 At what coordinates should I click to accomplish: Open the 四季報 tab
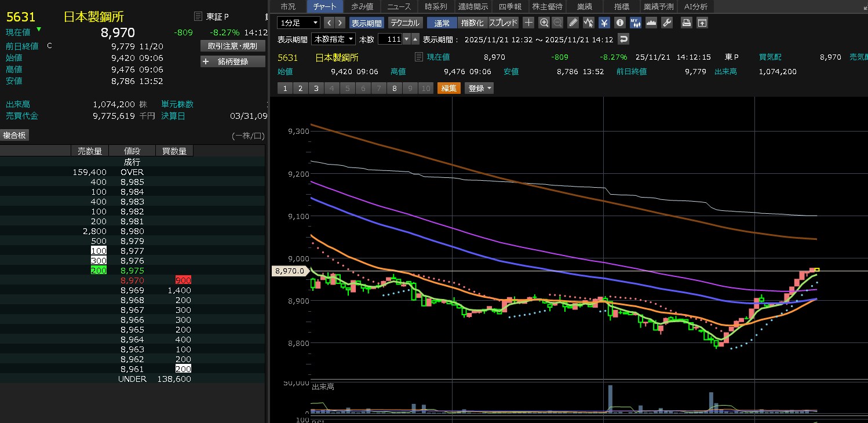(509, 6)
